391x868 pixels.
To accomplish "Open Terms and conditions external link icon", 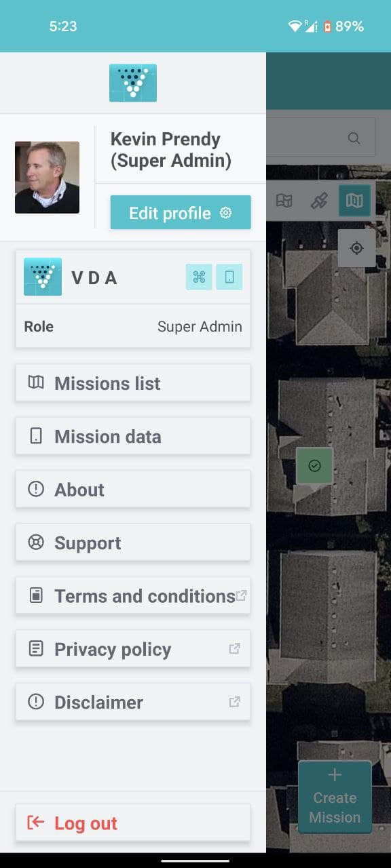I will [241, 595].
